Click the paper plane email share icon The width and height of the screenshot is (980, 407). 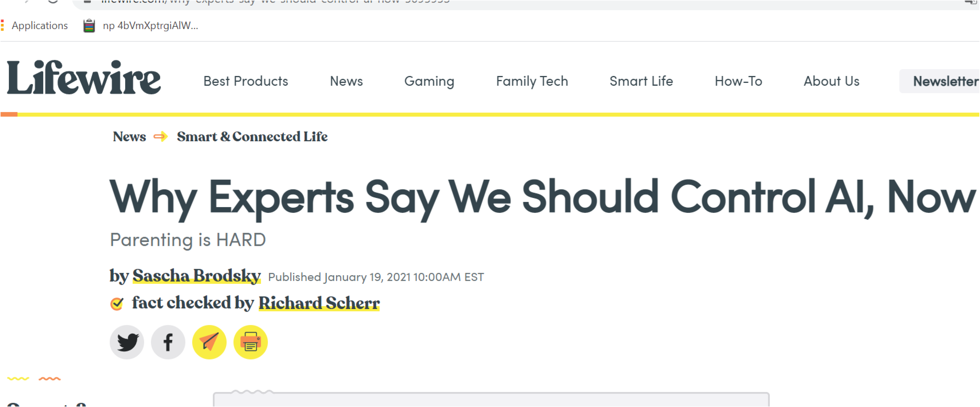[x=209, y=342]
